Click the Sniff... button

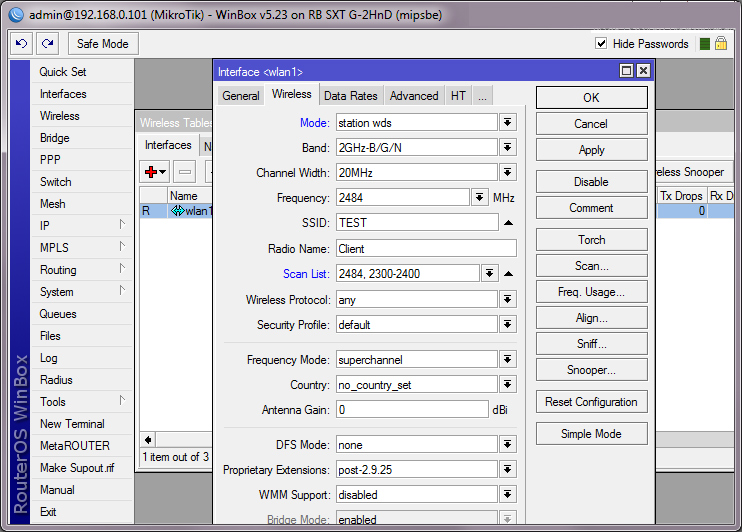point(592,344)
